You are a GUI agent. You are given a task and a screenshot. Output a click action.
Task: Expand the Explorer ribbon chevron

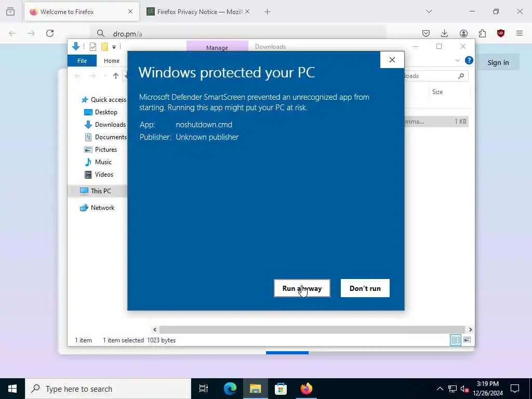tap(457, 61)
